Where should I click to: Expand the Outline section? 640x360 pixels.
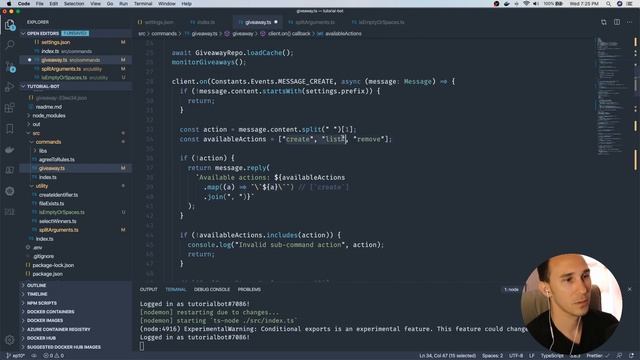tap(36, 285)
